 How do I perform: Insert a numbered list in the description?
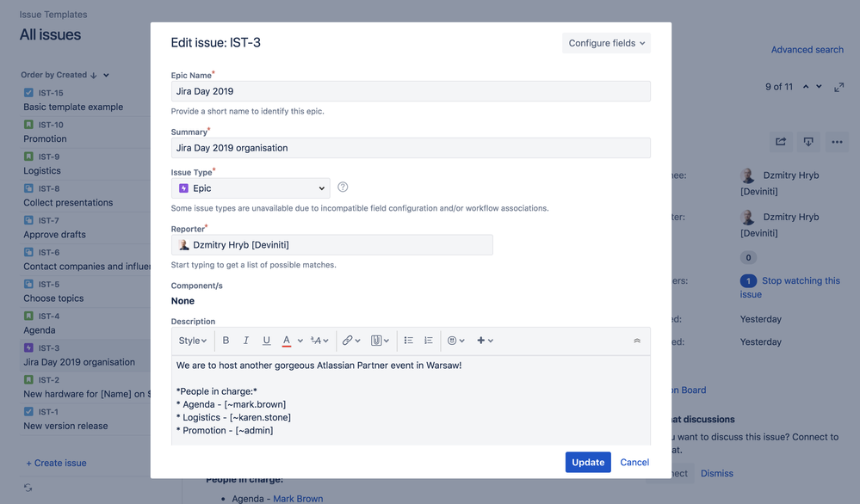pyautogui.click(x=428, y=340)
